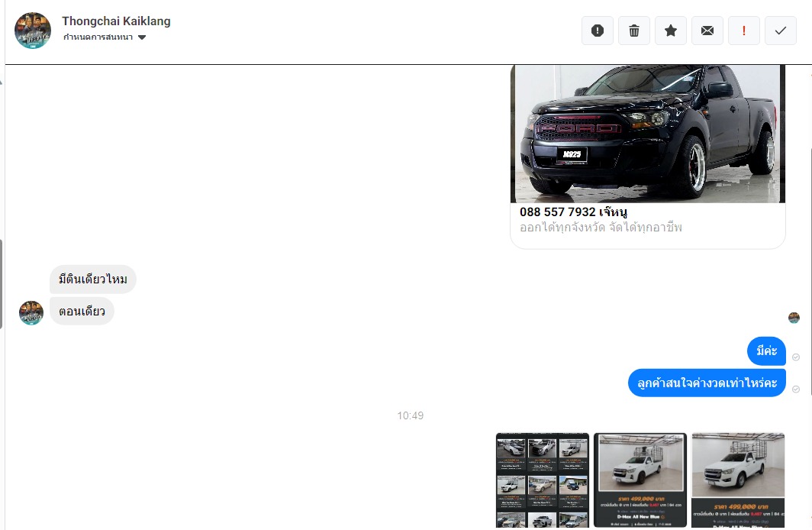Open Thongchai Kaiklang's profile picture in header
Viewport: 812px width, 530px height.
click(x=33, y=31)
